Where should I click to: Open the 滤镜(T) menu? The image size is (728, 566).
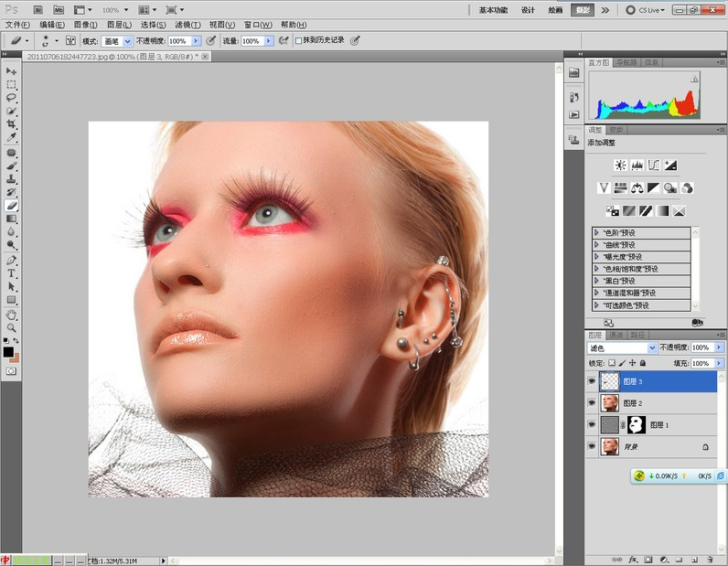point(187,25)
